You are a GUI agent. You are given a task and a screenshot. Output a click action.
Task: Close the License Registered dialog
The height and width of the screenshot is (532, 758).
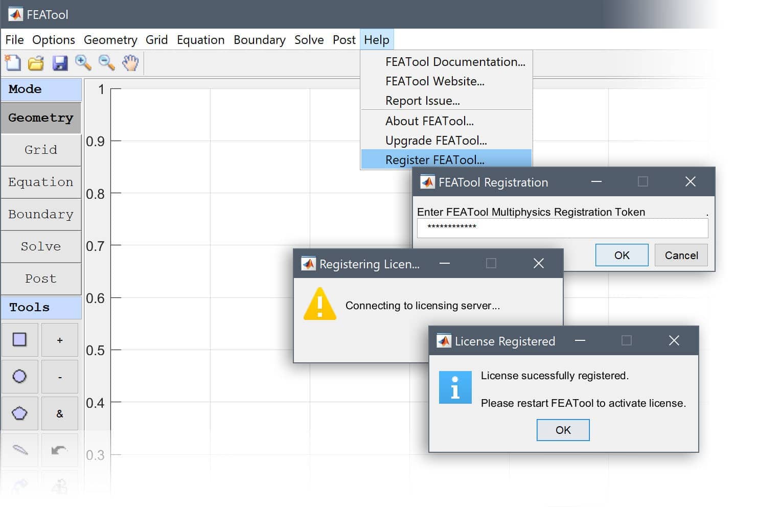pos(674,340)
